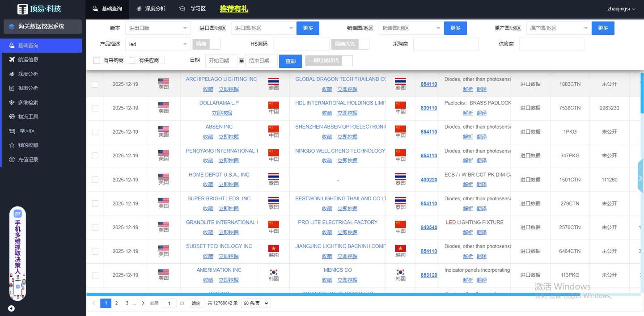Viewport: 644px width, 316px height.
Task: Click 收藏 under SUPER BRIGHT LEDS, INC
Action: point(208,208)
